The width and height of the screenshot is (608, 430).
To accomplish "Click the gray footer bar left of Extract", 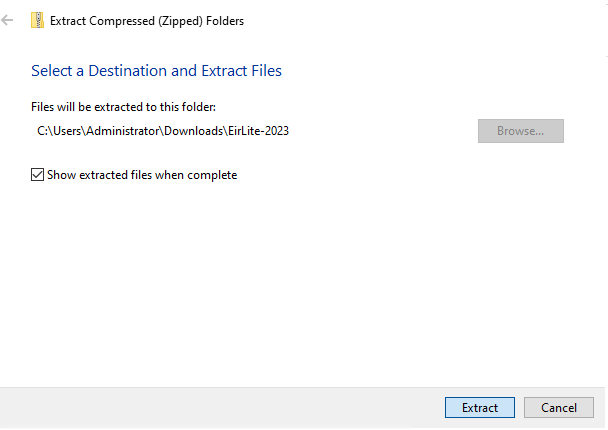I will 221,407.
